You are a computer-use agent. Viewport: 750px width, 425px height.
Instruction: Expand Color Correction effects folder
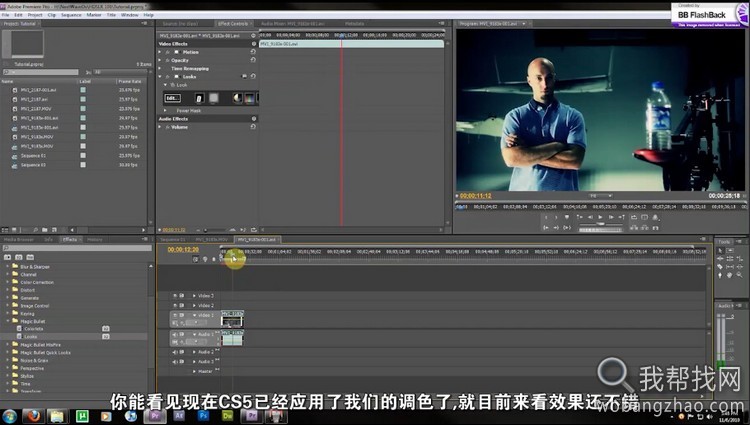[x=8, y=282]
